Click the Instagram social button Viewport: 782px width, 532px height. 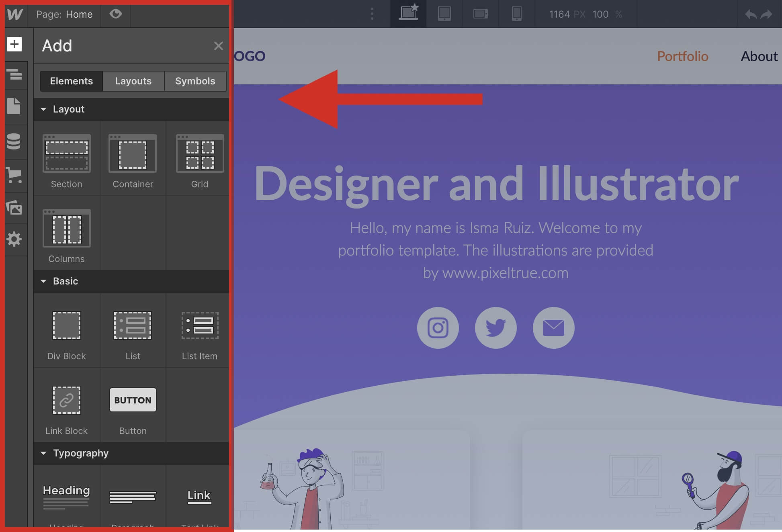tap(438, 328)
